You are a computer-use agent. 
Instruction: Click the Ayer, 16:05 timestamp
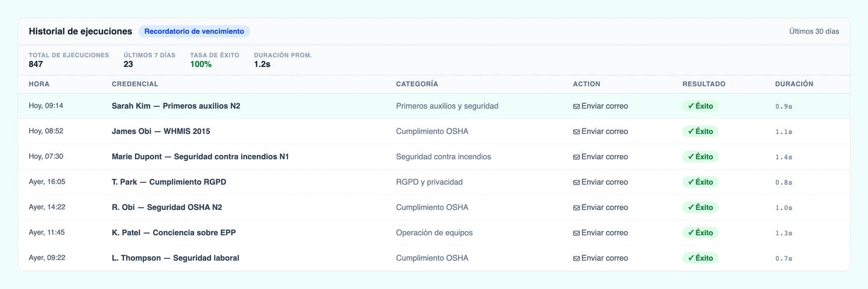(x=47, y=182)
